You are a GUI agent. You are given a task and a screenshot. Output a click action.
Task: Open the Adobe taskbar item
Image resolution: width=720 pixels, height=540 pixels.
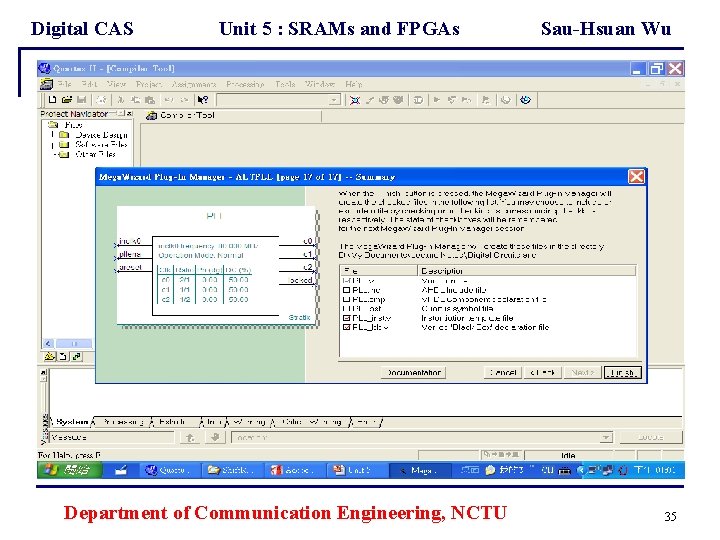click(x=293, y=470)
